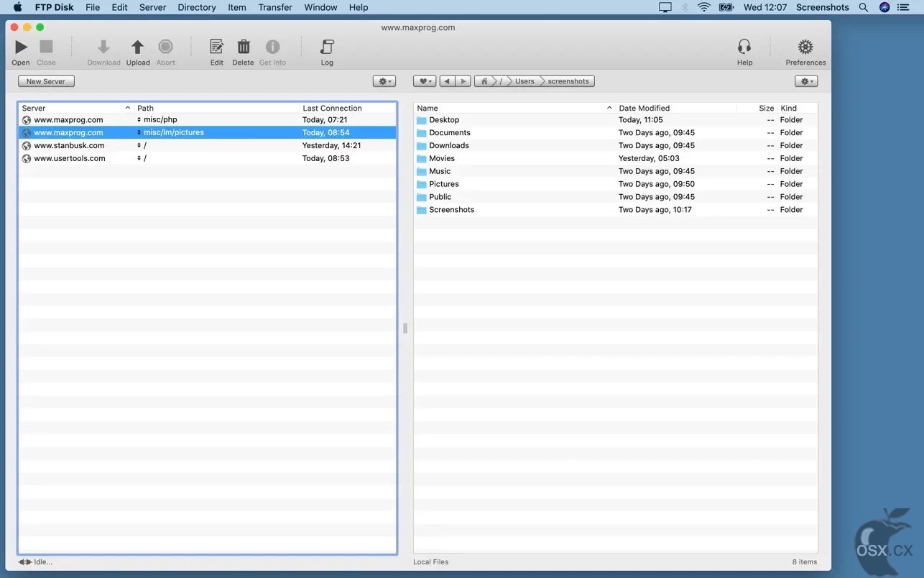Click the Help headset icon
The image size is (924, 578).
744,47
